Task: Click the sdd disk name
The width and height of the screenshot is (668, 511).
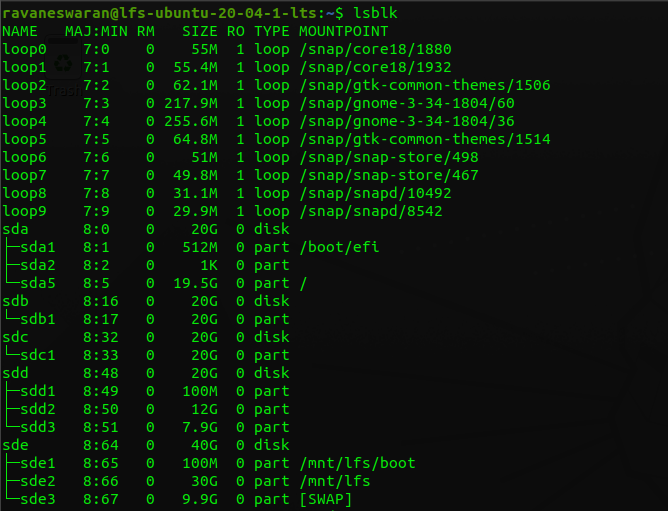Action: tap(15, 373)
